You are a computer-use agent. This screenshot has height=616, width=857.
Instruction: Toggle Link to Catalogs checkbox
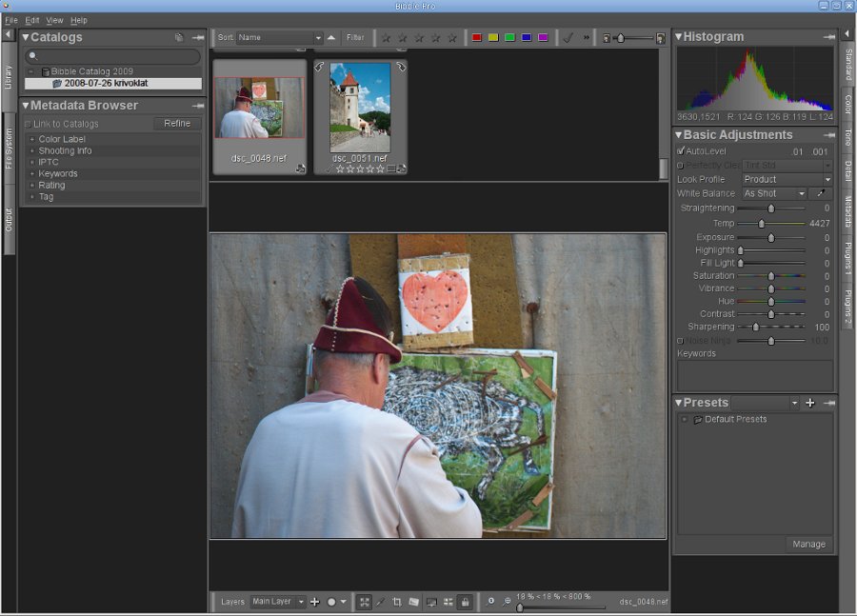coord(28,124)
